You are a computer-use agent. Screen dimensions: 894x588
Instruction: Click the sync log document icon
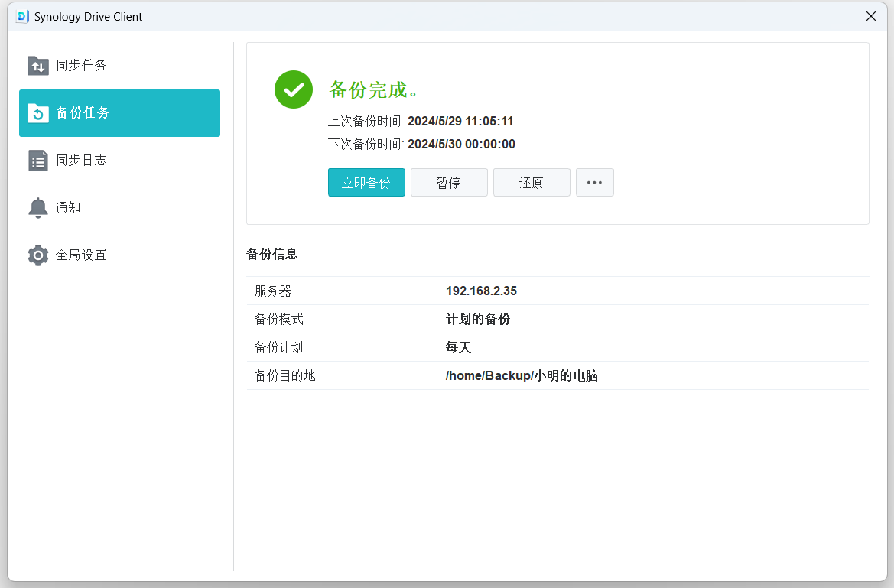tap(37, 161)
